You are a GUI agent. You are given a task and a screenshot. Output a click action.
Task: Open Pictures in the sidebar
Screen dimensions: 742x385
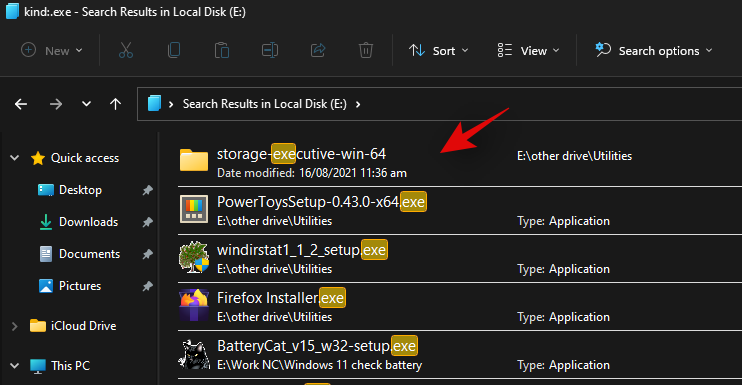[x=80, y=286]
